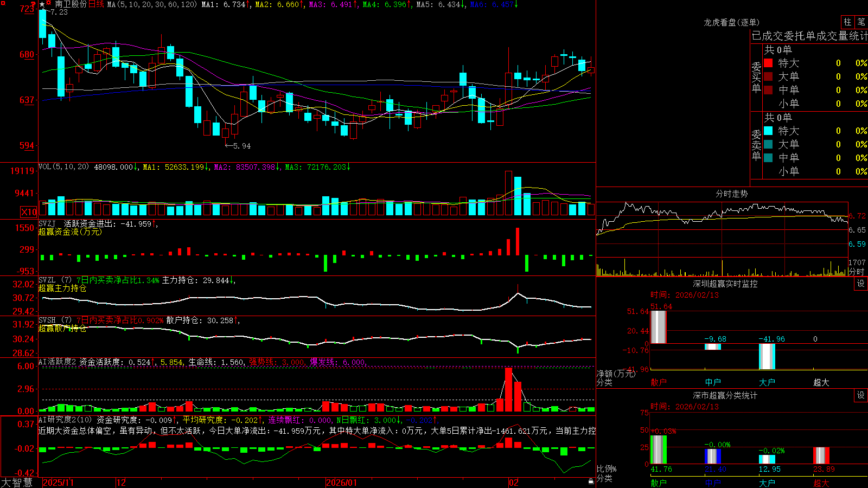Click the 小单 row under 委卖单
868x488 pixels.
815,171
